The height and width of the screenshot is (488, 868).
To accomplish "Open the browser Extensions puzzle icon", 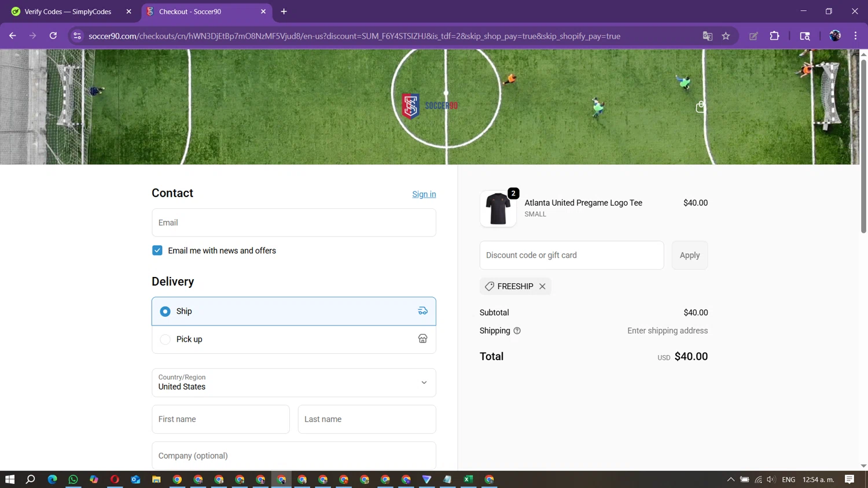I will 774,36.
